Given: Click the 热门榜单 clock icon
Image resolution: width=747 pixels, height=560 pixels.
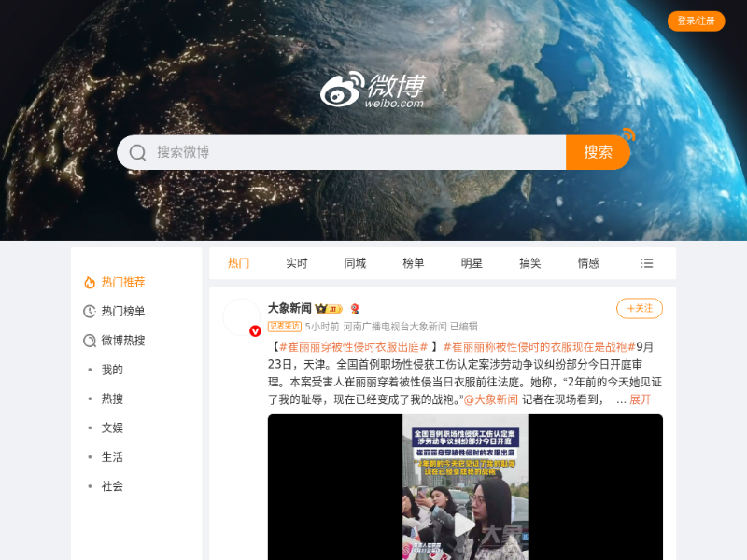Looking at the screenshot, I should coord(90,312).
